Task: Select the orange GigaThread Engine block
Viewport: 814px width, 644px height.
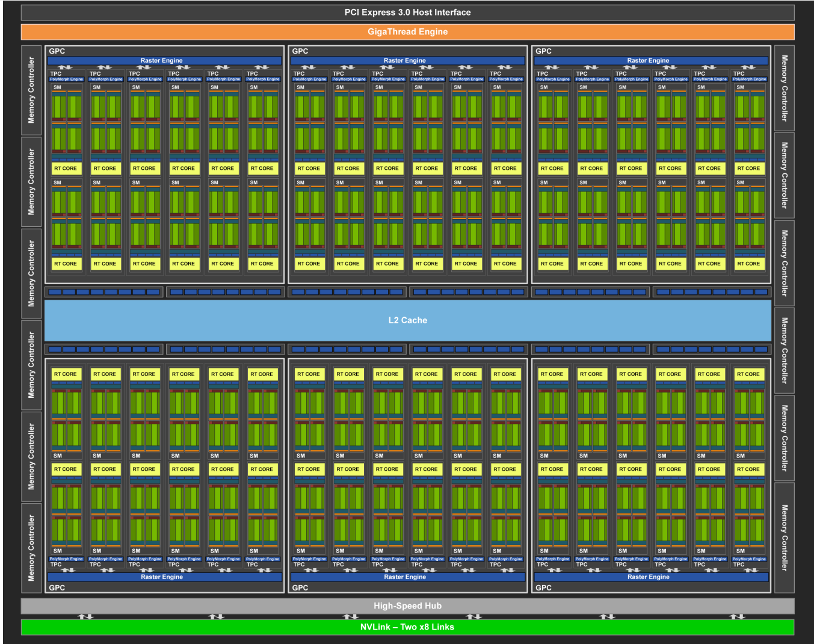Action: [x=407, y=32]
